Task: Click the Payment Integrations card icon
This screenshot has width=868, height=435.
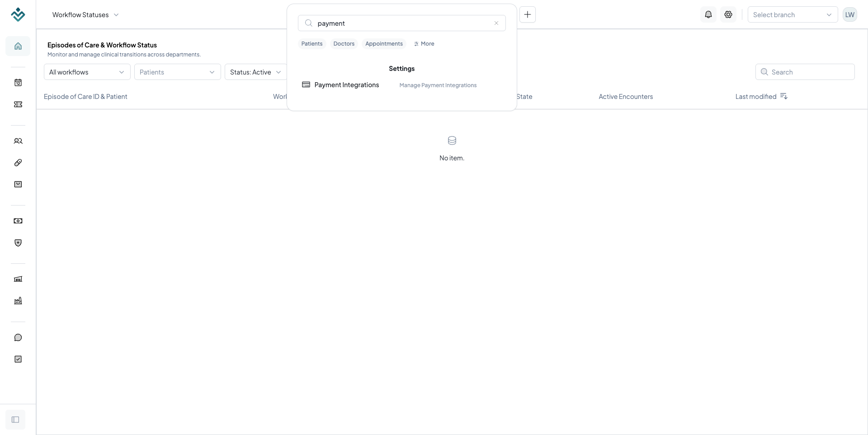Action: click(x=306, y=84)
